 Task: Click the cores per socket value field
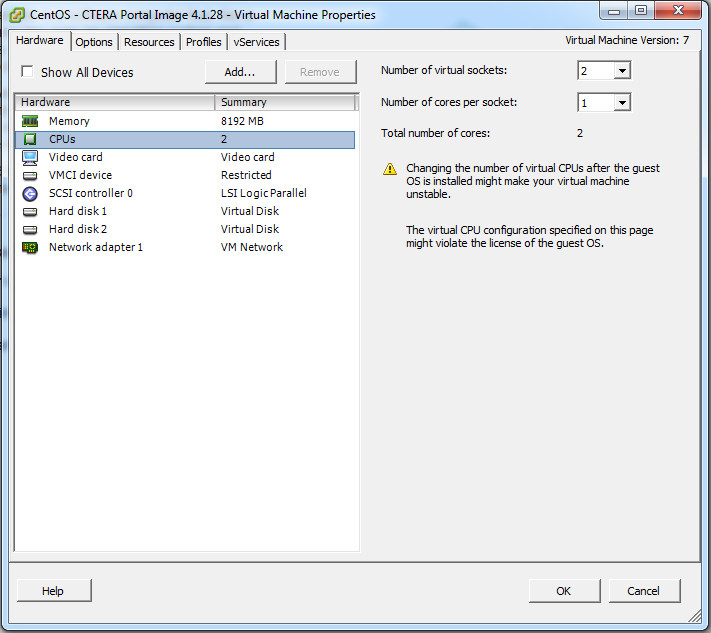596,103
